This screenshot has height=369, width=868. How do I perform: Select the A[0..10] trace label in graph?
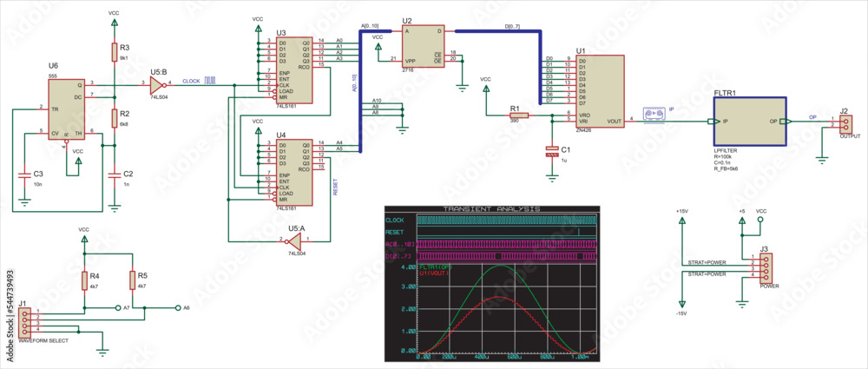(x=398, y=244)
